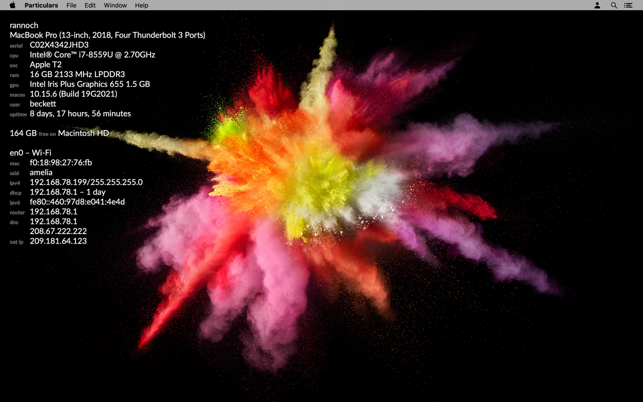Click the MAC address f0:18:98:27:76:fb
The width and height of the screenshot is (643, 402).
[60, 162]
